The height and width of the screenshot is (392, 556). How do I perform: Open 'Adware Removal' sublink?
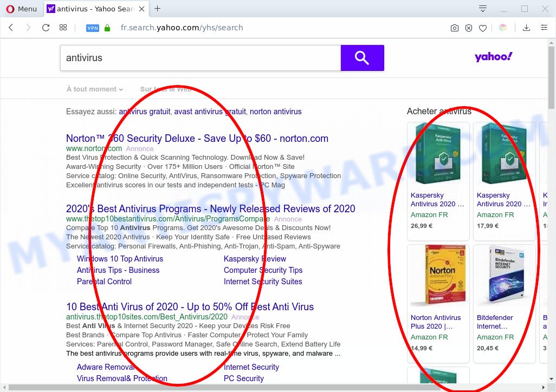[x=106, y=367]
